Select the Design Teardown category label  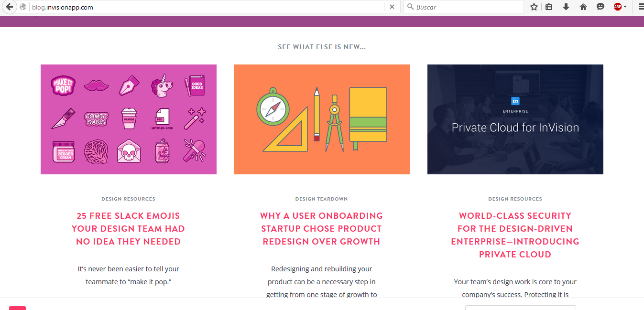pos(321,199)
